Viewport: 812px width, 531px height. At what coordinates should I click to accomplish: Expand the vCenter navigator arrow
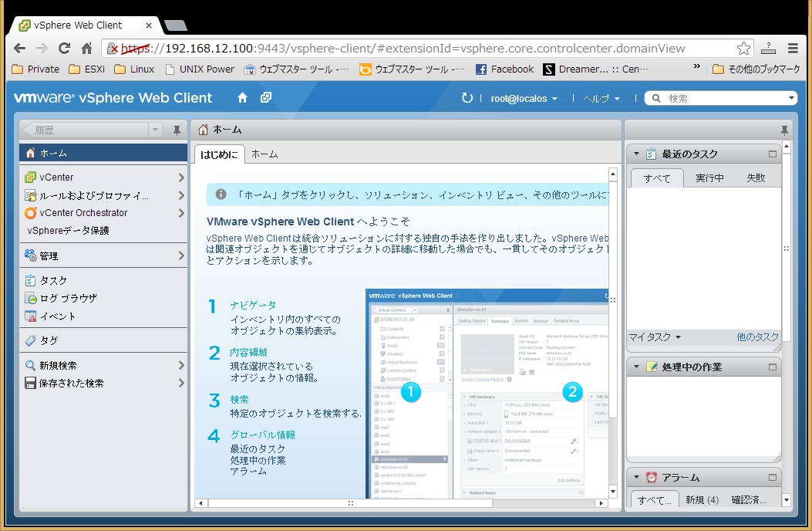[x=181, y=178]
